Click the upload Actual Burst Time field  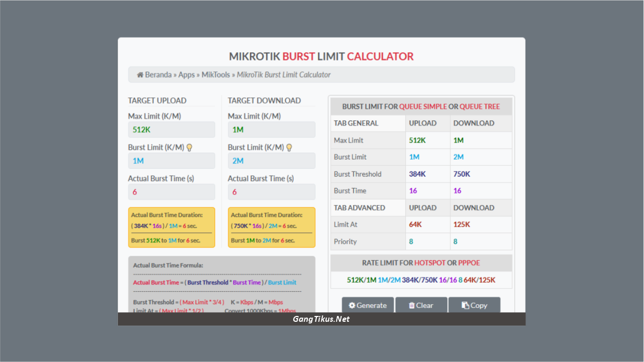[171, 192]
